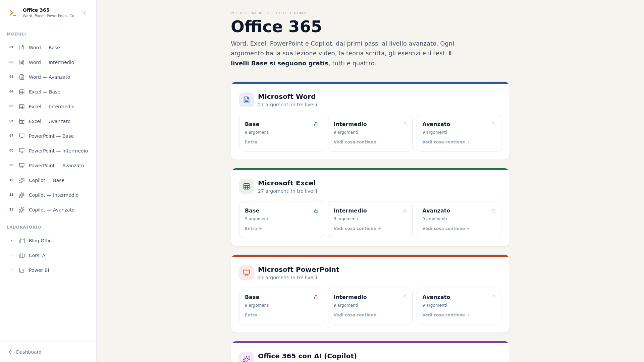Click Vedi cosa contiene on PowerPoint Intermedio
644x362 pixels.
point(357,315)
